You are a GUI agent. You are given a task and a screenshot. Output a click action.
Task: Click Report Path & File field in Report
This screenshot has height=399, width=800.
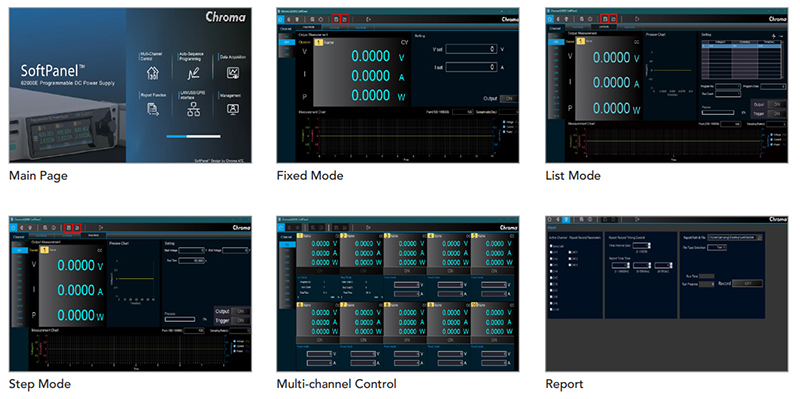click(x=732, y=237)
